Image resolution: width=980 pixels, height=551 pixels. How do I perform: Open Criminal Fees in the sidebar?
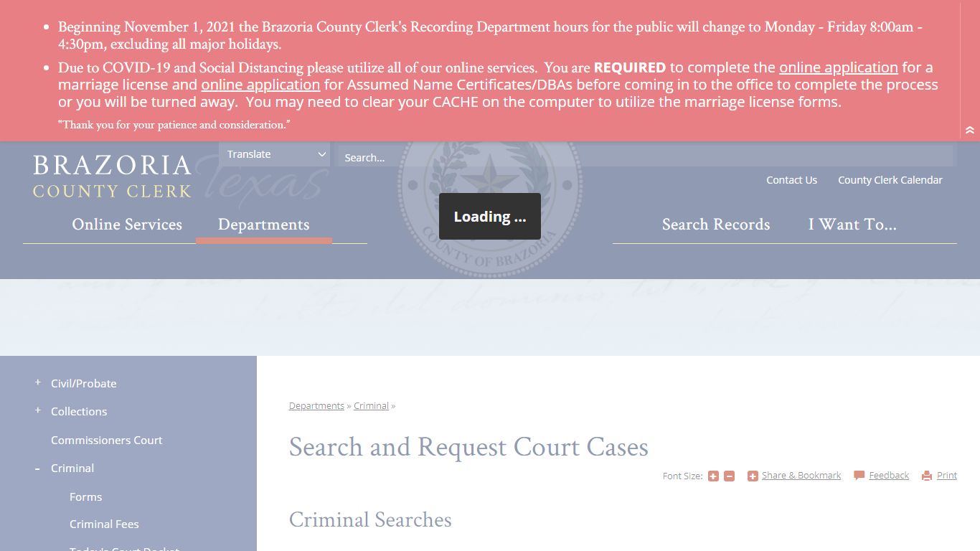[x=104, y=524]
